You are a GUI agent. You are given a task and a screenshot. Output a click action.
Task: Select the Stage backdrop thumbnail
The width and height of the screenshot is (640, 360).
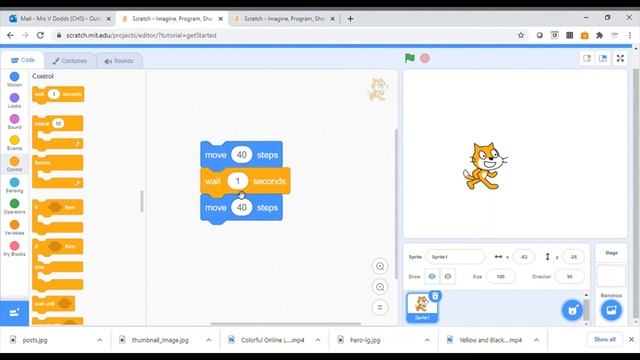pyautogui.click(x=611, y=276)
